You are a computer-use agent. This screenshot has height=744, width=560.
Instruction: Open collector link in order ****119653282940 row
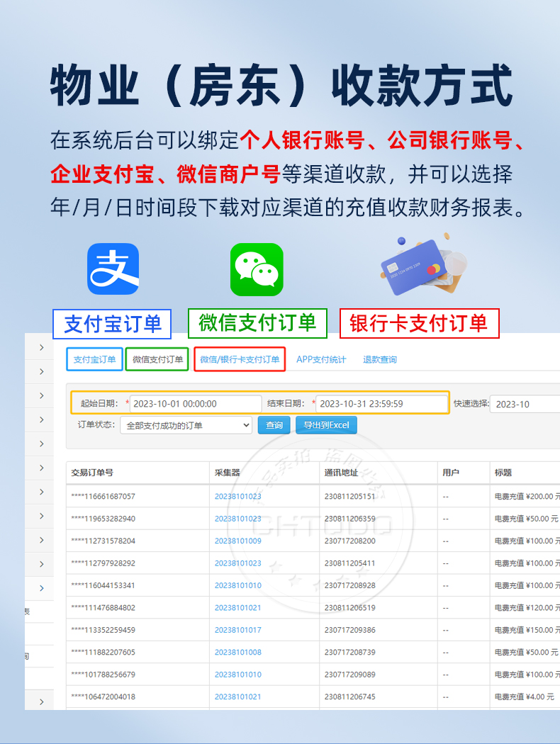(237, 519)
